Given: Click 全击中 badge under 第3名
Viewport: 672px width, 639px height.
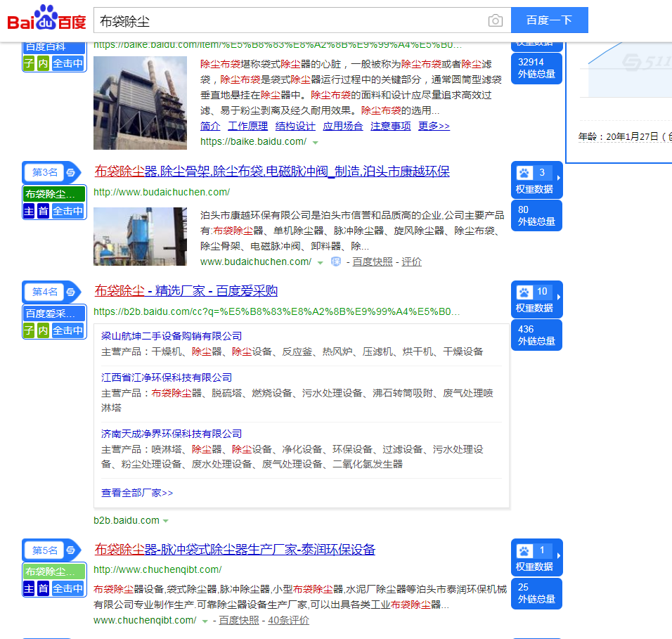Looking at the screenshot, I should click(67, 211).
